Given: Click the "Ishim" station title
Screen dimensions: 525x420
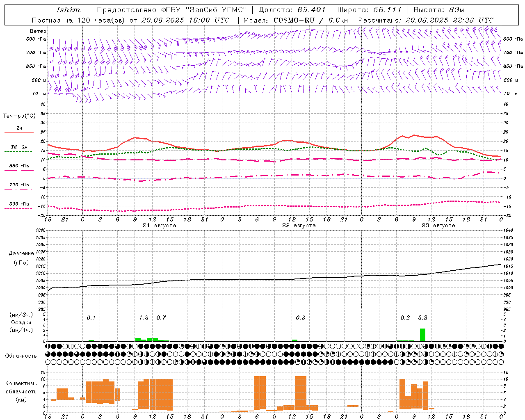Looking at the screenshot, I should coord(68,10).
